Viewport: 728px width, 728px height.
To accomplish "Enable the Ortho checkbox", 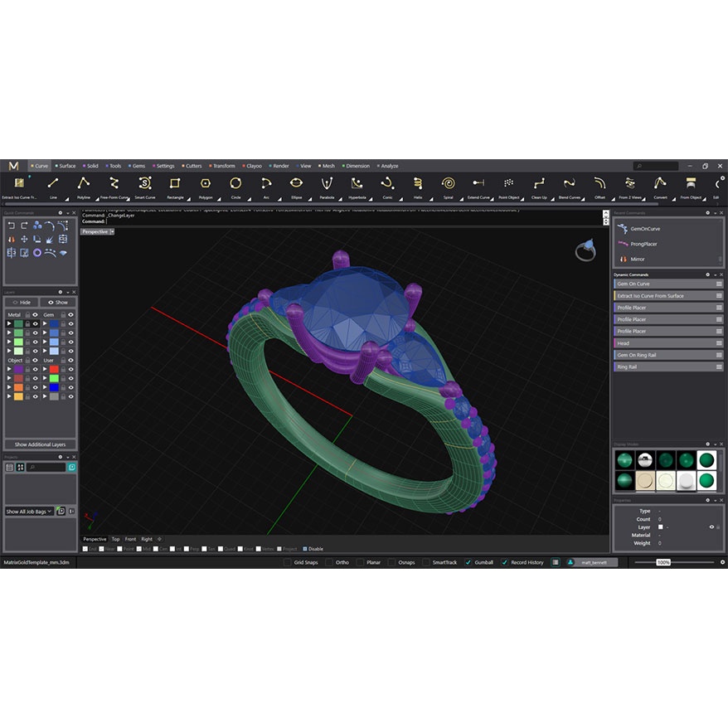I will click(328, 562).
